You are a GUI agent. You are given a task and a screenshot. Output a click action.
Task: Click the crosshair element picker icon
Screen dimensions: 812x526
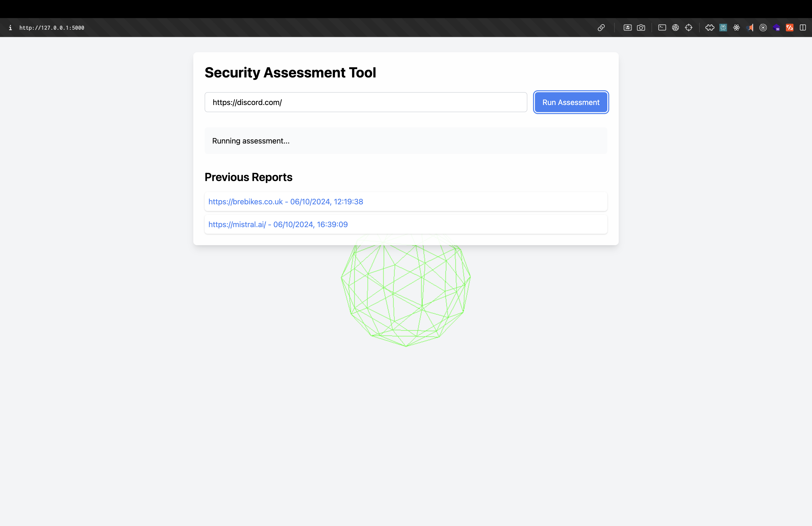click(689, 28)
